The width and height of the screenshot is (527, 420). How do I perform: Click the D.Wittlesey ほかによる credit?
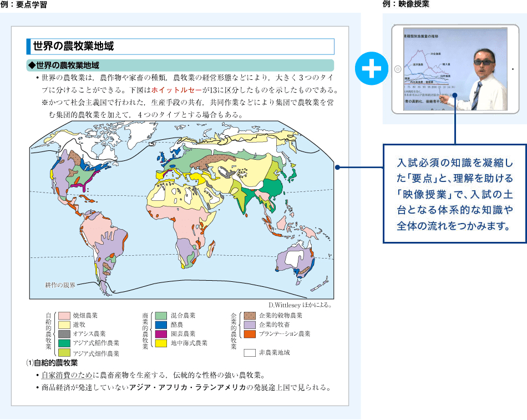300,305
